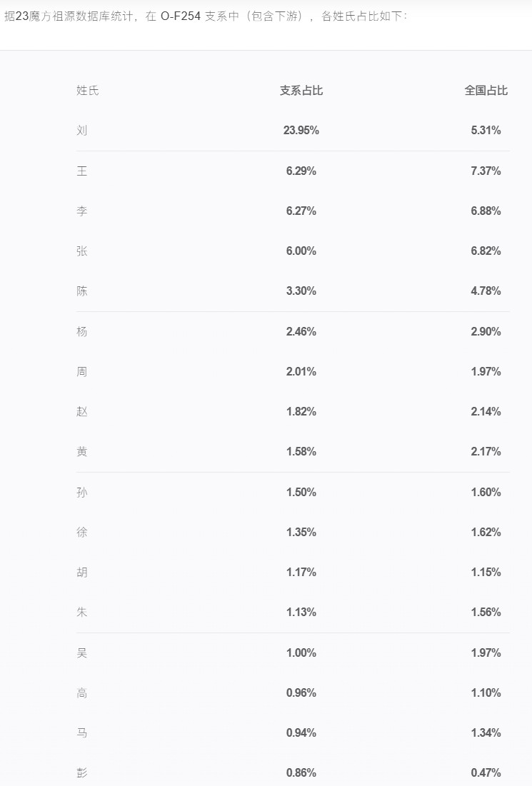Select the surname 周 row label
The image size is (532, 786).
pos(81,371)
